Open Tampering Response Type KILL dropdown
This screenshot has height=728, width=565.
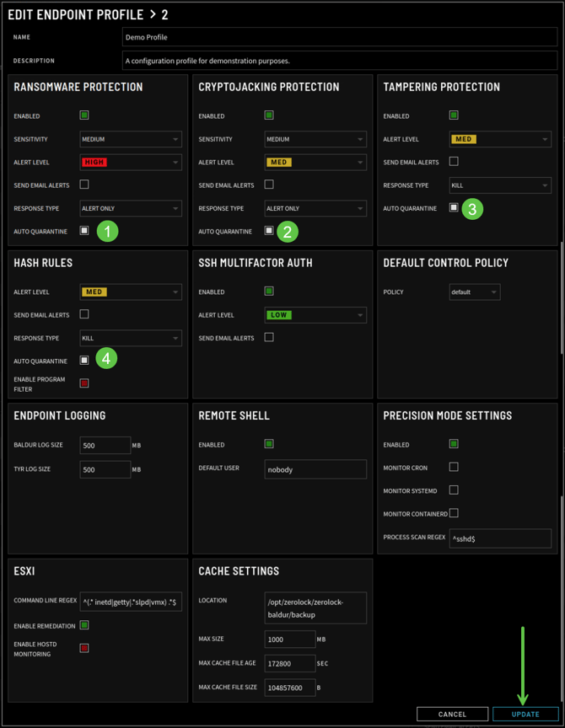click(500, 185)
